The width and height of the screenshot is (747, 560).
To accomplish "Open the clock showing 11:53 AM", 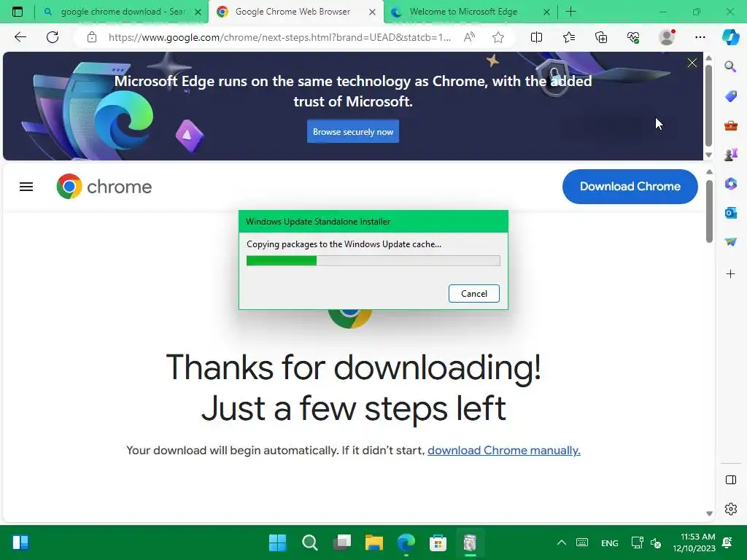I will click(694, 542).
